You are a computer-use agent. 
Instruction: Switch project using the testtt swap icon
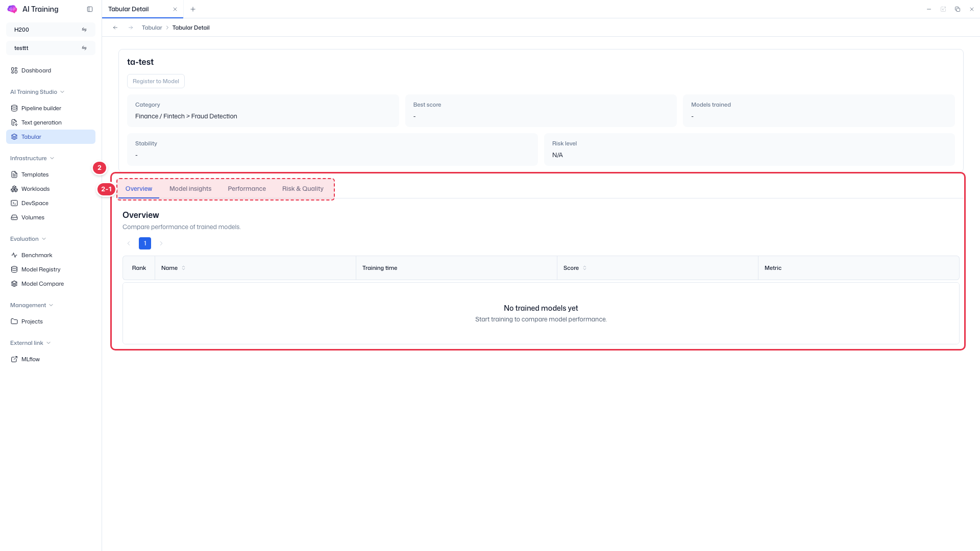pyautogui.click(x=84, y=48)
